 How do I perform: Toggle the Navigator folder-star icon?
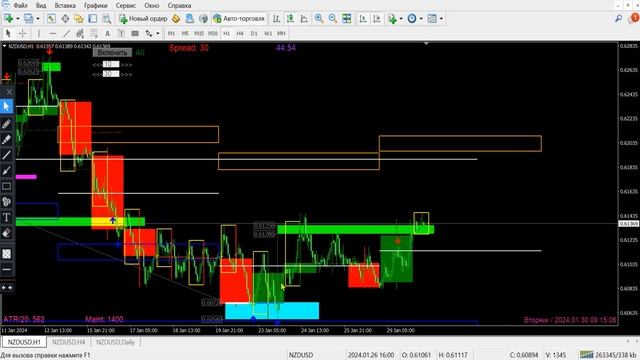point(79,18)
